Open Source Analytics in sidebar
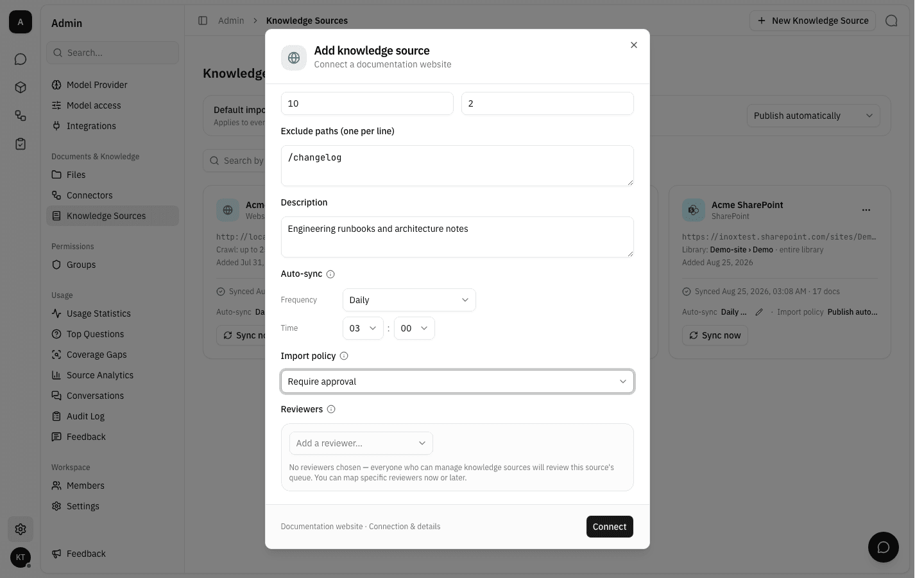Viewport: 924px width, 578px height. (113, 375)
